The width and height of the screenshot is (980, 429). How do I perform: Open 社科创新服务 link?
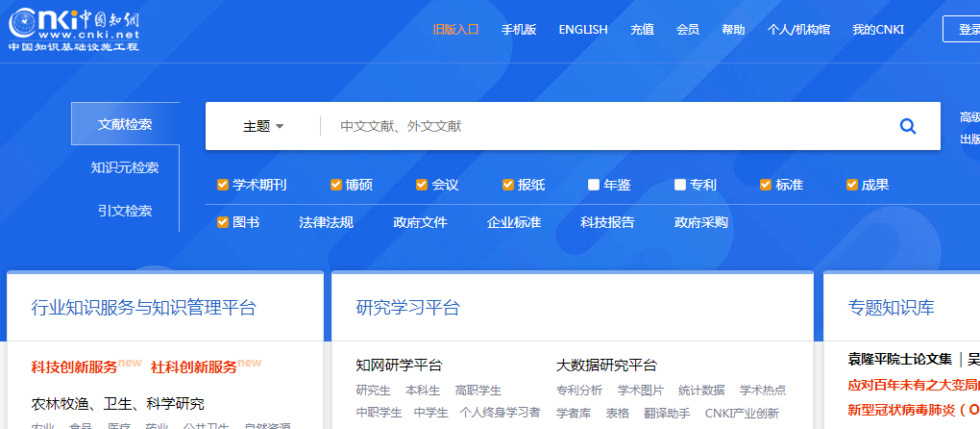click(194, 367)
